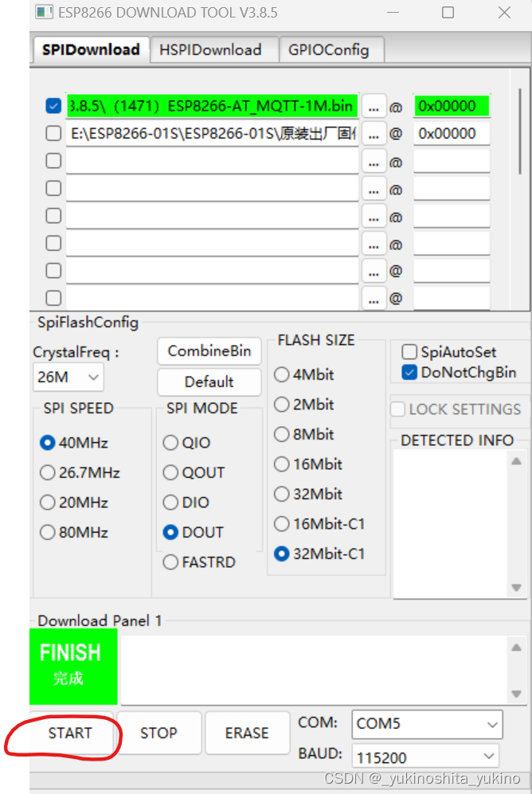
Task: Click the DETECTED INFO scroll up arrow
Action: click(516, 461)
